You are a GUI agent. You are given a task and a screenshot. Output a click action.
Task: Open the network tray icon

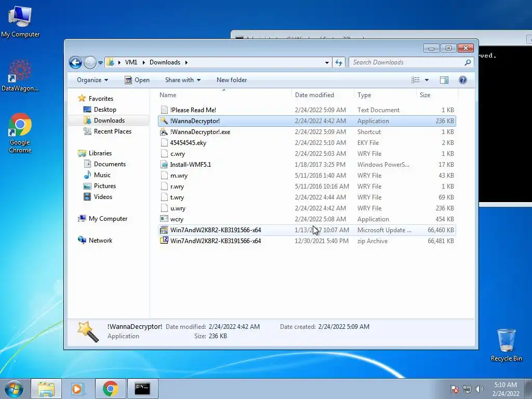click(467, 389)
